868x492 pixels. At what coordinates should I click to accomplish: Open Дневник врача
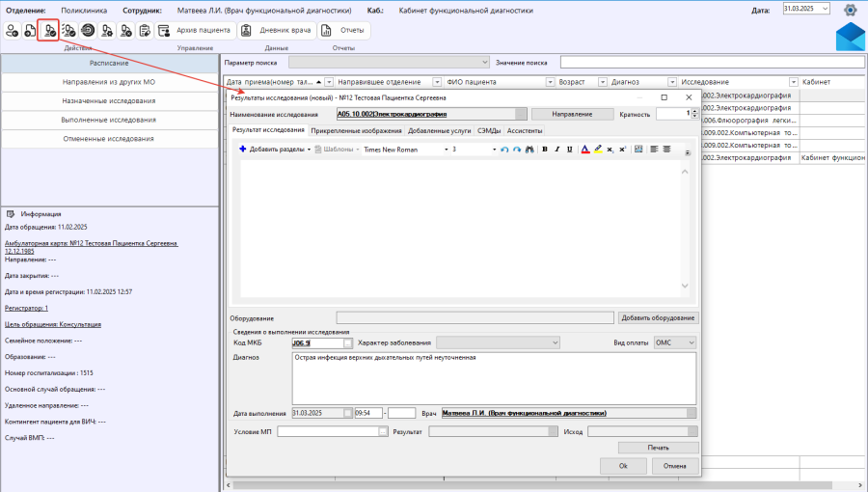(278, 31)
